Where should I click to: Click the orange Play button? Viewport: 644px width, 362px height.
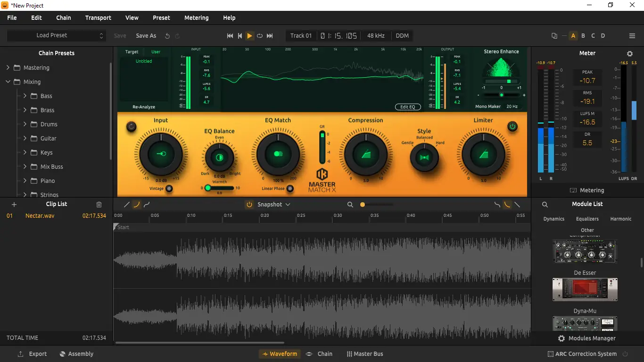tap(250, 36)
